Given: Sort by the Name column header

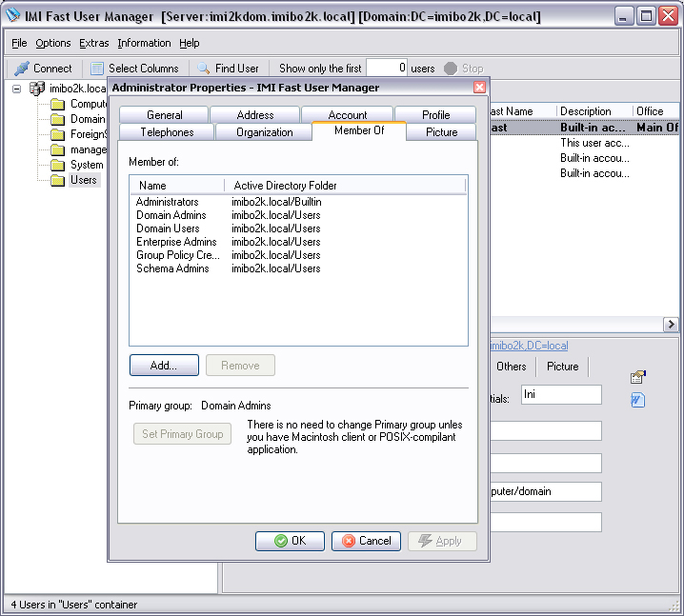Looking at the screenshot, I should click(x=177, y=186).
